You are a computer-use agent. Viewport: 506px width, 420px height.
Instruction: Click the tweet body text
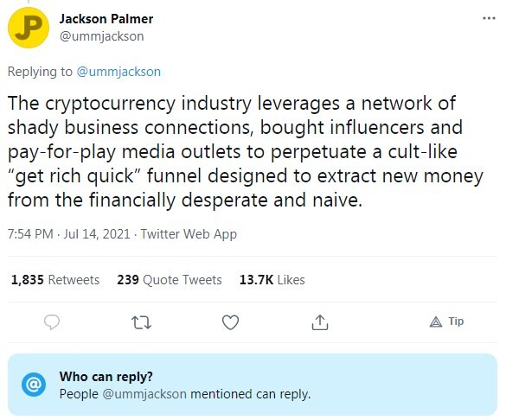pyautogui.click(x=246, y=151)
